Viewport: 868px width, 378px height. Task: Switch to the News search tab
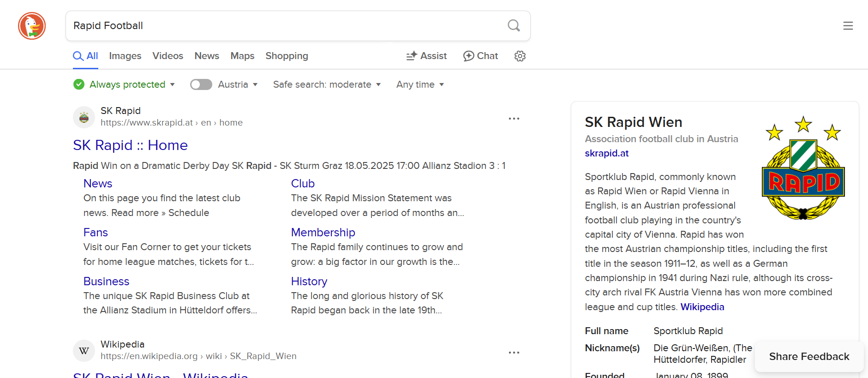pos(207,56)
